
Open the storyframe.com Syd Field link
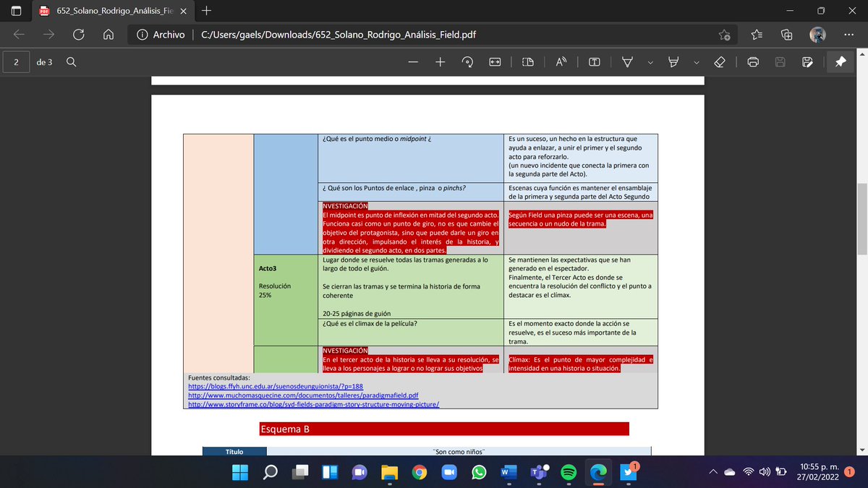point(314,404)
